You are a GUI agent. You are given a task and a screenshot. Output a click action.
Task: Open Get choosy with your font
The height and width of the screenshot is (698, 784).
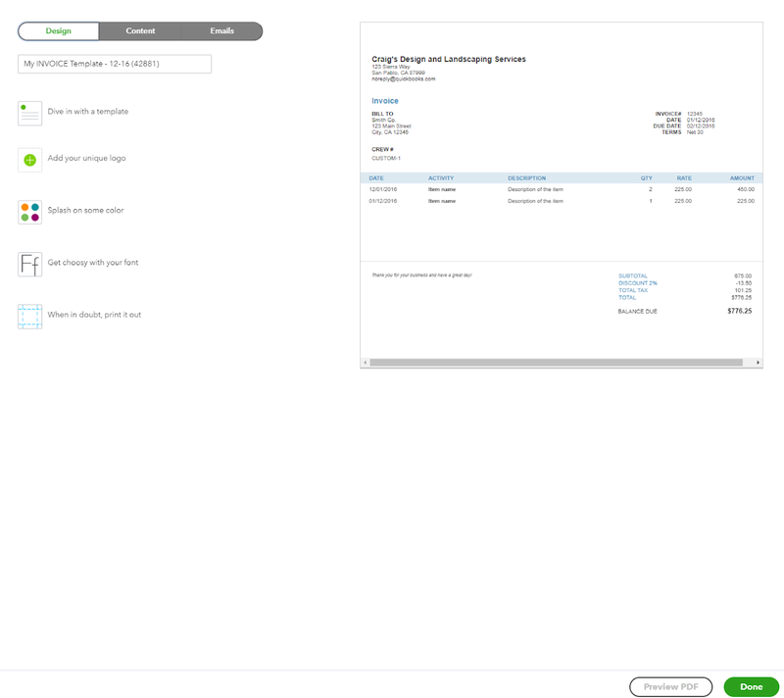pyautogui.click(x=93, y=263)
